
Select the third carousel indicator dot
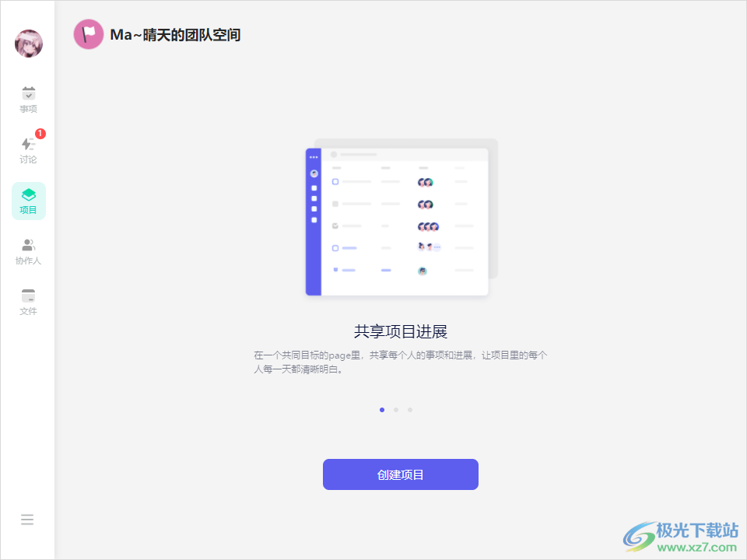pos(410,409)
